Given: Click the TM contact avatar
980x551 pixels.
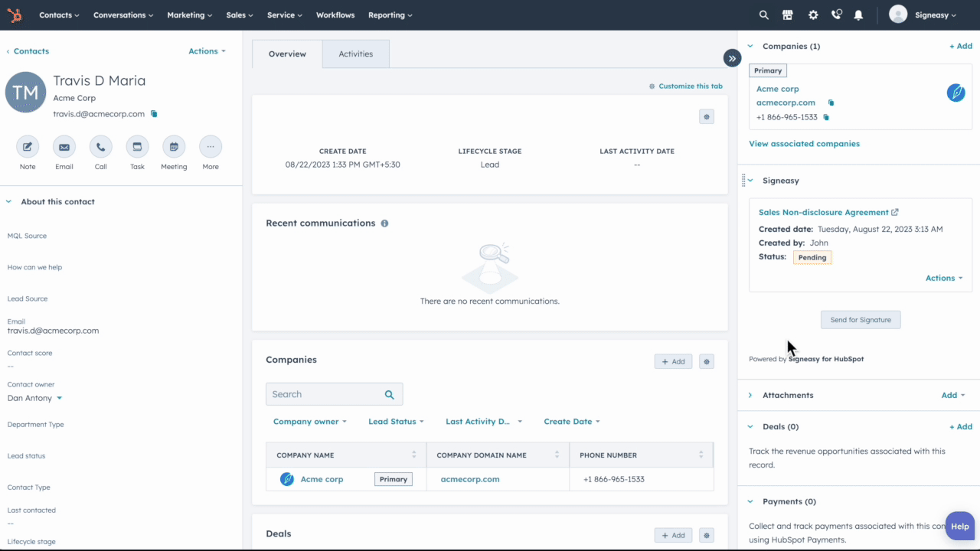Looking at the screenshot, I should tap(25, 92).
